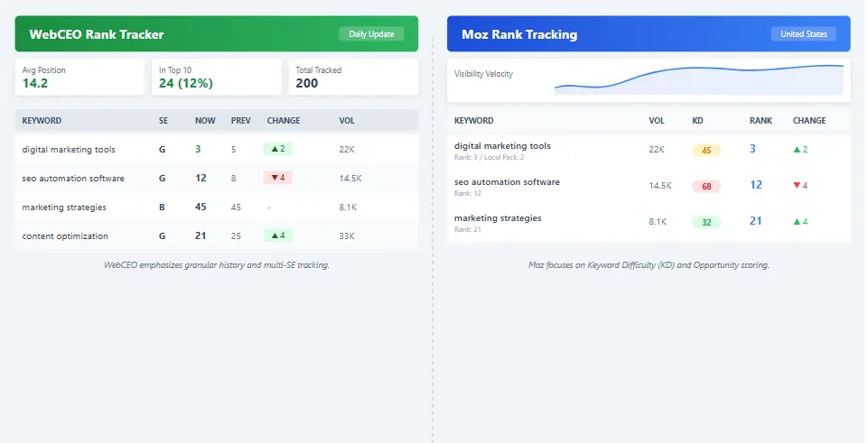Viewport: 868px width, 443px height.
Task: Sort WebCEO table by PREV header
Action: 241,121
